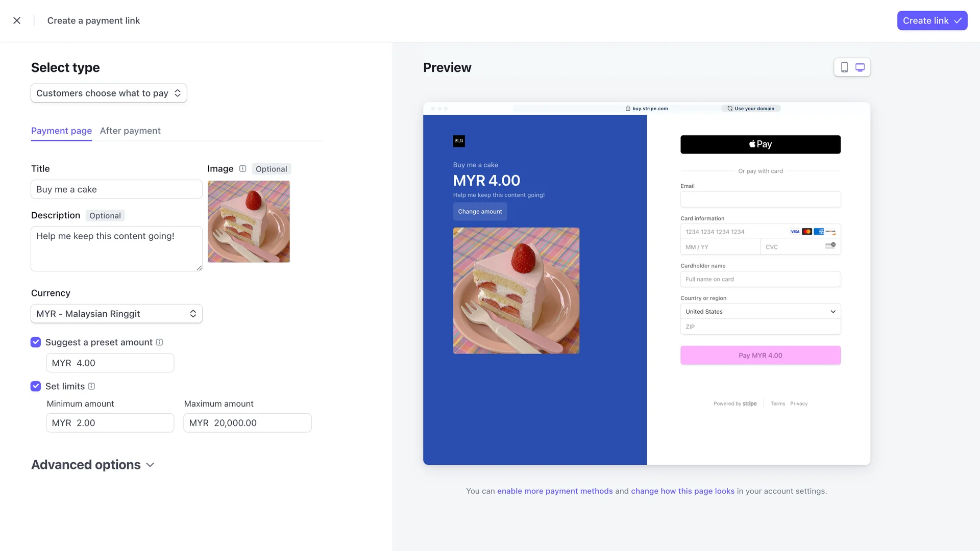Close the Create a payment link dialog
Screen dimensions: 980x551
click(17, 20)
